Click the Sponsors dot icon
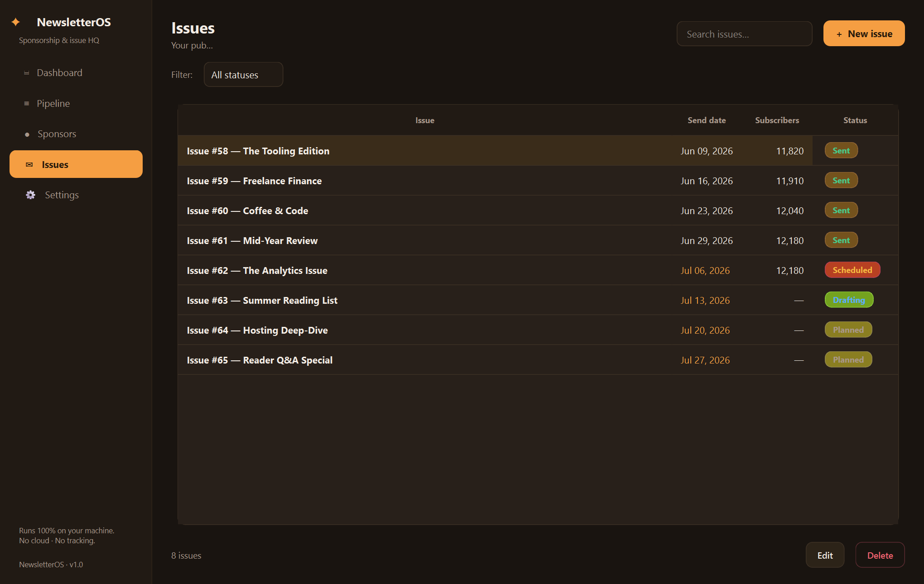 click(x=27, y=134)
